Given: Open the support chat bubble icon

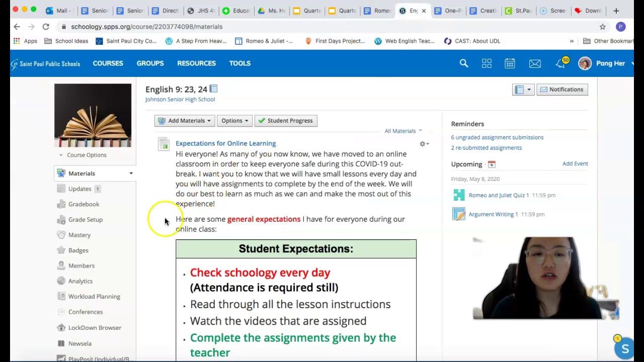Looking at the screenshot, I should tap(624, 348).
